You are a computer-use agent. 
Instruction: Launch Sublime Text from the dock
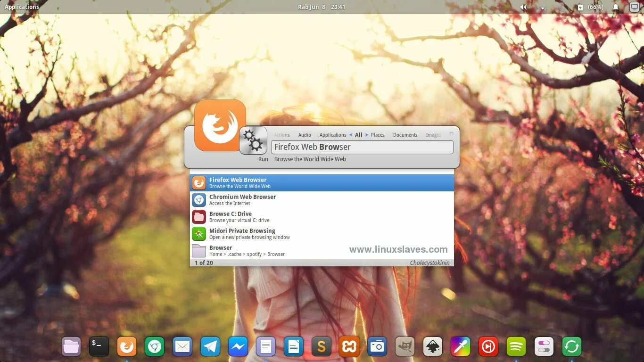click(x=322, y=347)
